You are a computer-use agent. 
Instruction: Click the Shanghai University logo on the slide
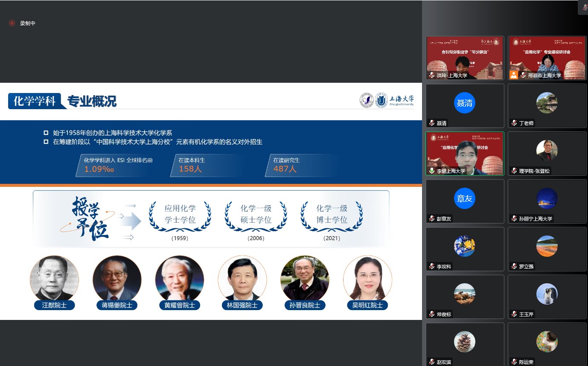[x=394, y=101]
